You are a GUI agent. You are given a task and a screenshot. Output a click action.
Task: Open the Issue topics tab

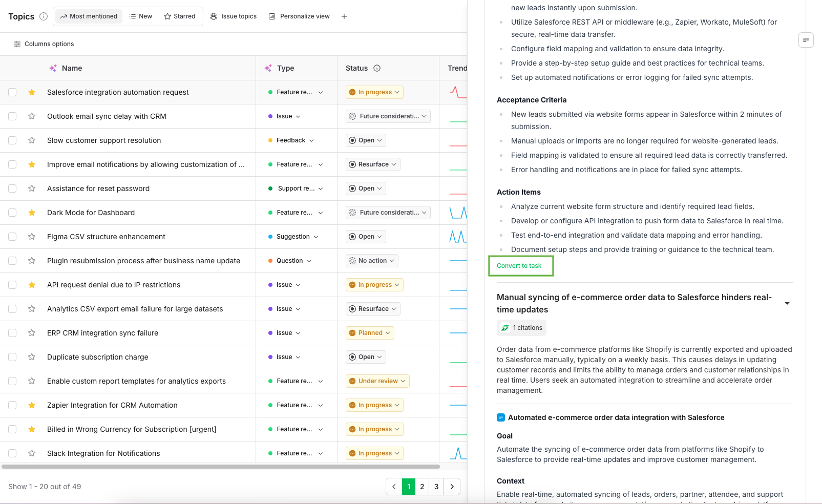click(x=234, y=16)
